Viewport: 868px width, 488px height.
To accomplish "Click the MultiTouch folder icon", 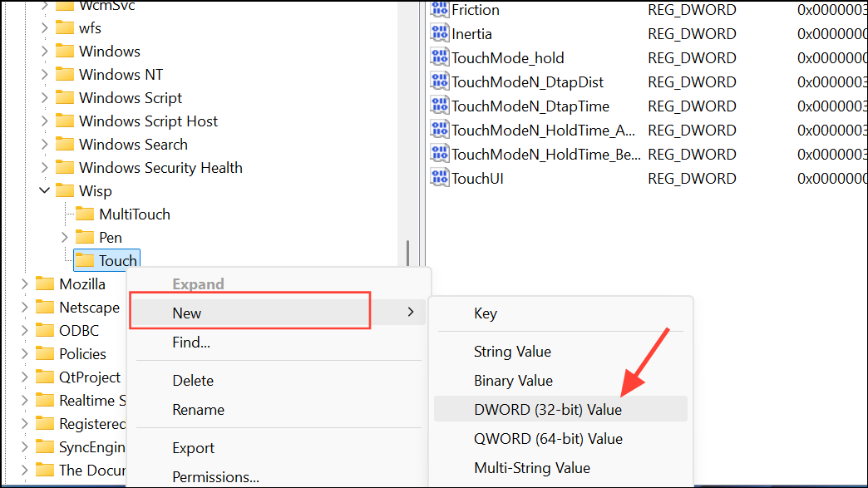I will point(85,214).
